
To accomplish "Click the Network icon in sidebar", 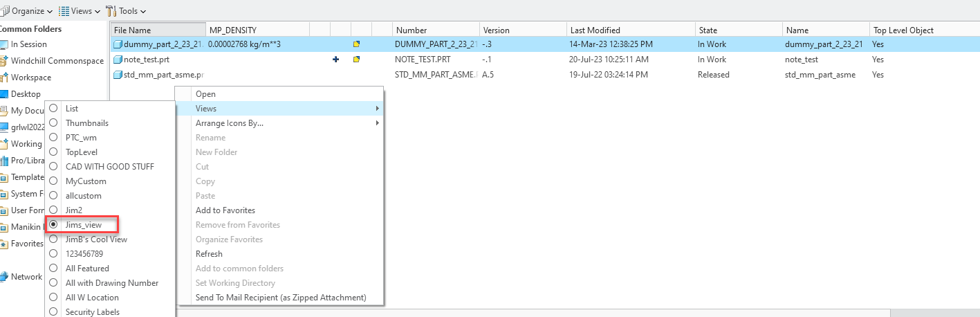I will 3,277.
